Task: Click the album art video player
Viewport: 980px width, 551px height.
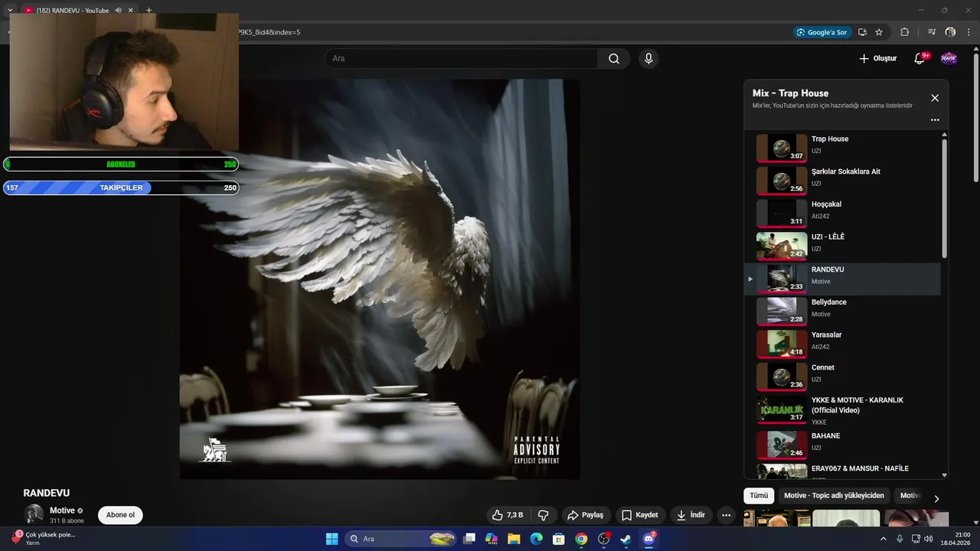Action: click(x=380, y=279)
